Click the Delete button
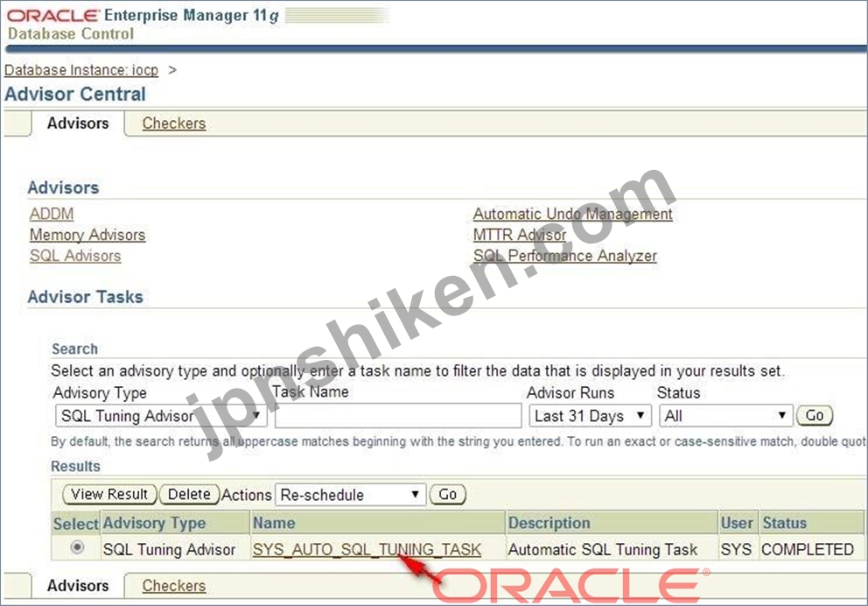The height and width of the screenshot is (606, 868). tap(189, 494)
